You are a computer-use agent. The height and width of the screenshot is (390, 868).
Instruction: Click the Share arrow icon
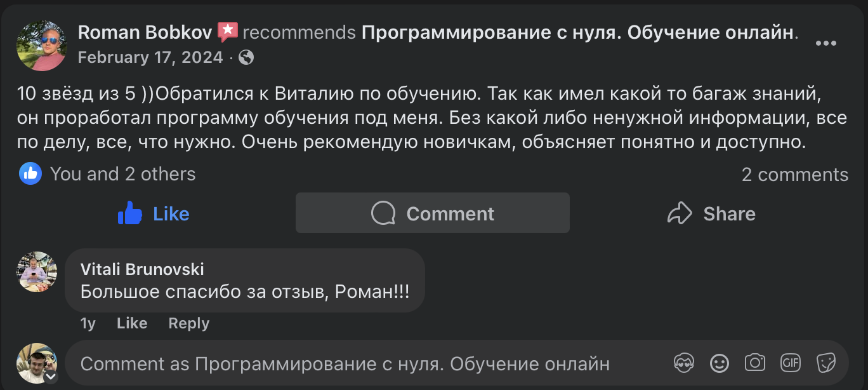click(x=681, y=213)
